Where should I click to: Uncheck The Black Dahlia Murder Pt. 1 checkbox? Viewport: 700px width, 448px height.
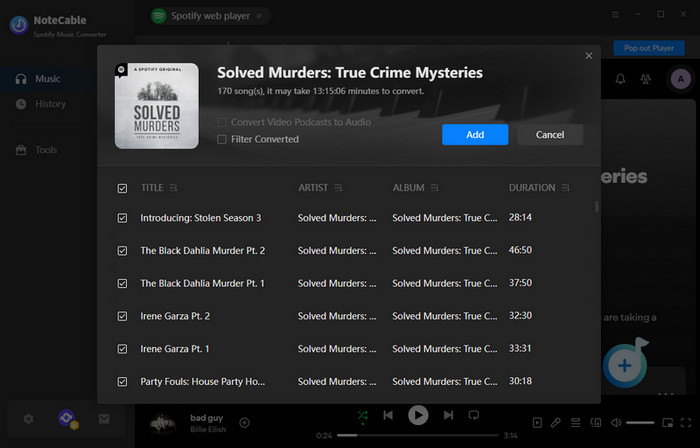(122, 283)
